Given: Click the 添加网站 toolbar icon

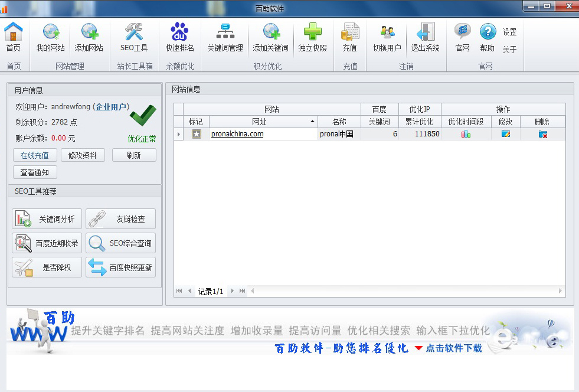Looking at the screenshot, I should 89,37.
